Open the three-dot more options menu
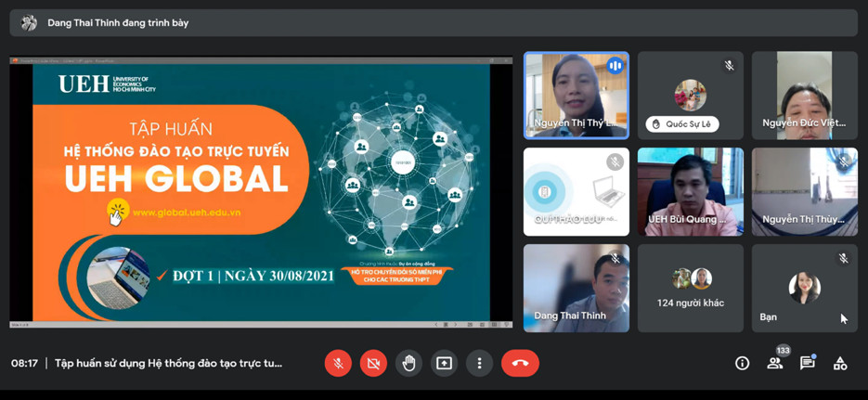 tap(479, 363)
